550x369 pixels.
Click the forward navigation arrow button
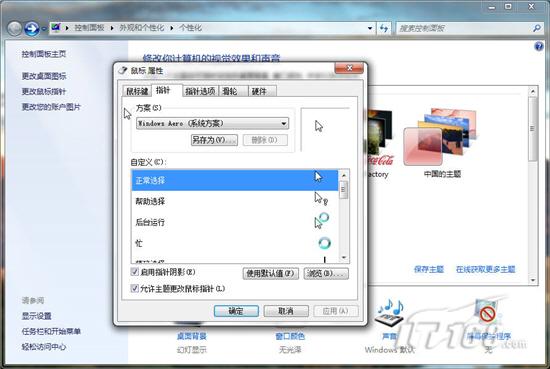click(31, 28)
